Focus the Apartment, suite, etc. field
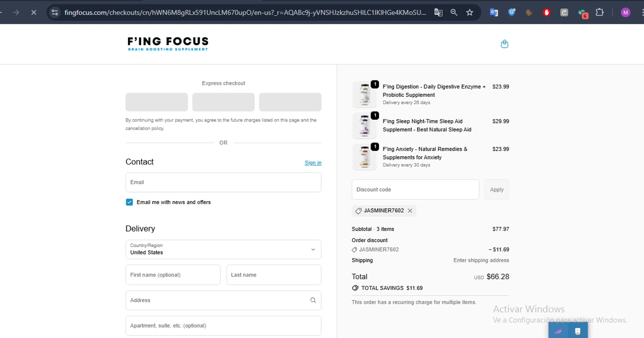Image resolution: width=644 pixels, height=338 pixels. point(223,326)
